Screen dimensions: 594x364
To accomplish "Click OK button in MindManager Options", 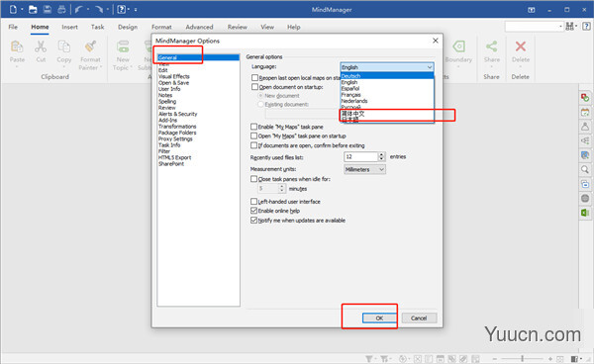I will click(379, 318).
